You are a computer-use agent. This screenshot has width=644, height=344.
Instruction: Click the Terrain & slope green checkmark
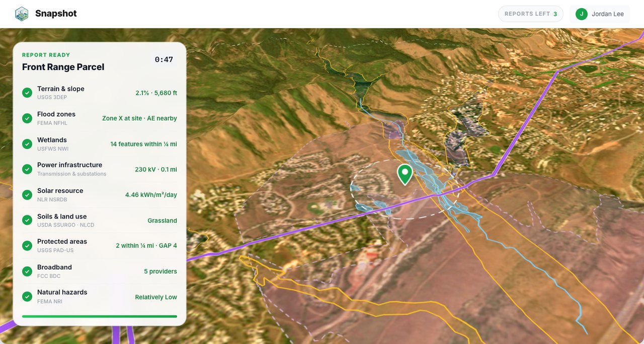tap(27, 93)
